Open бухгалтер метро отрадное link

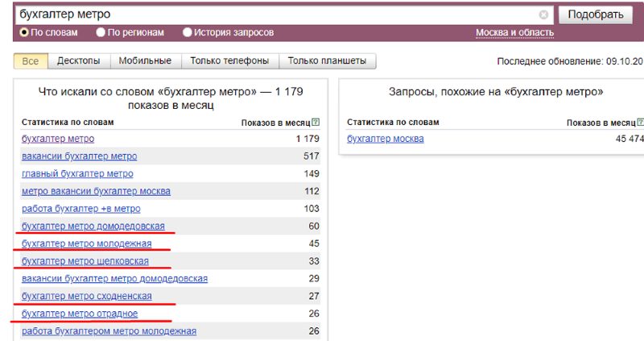(80, 314)
